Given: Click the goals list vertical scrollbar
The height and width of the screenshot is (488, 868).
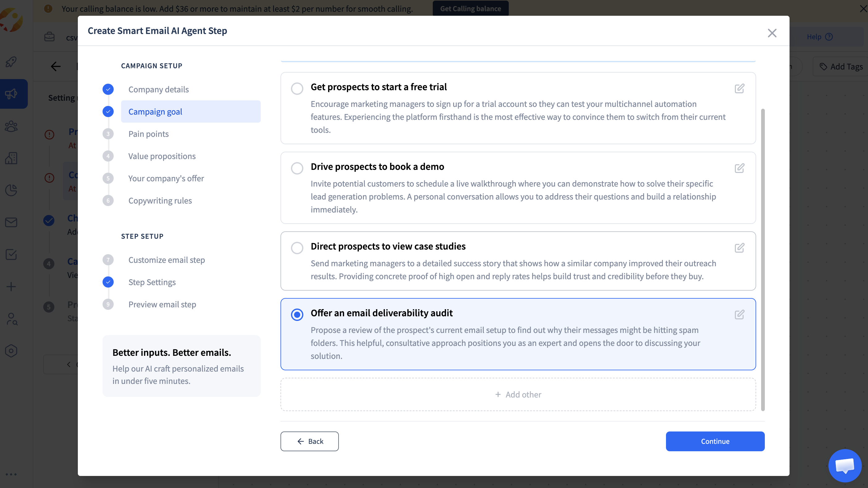Looking at the screenshot, I should tap(763, 259).
